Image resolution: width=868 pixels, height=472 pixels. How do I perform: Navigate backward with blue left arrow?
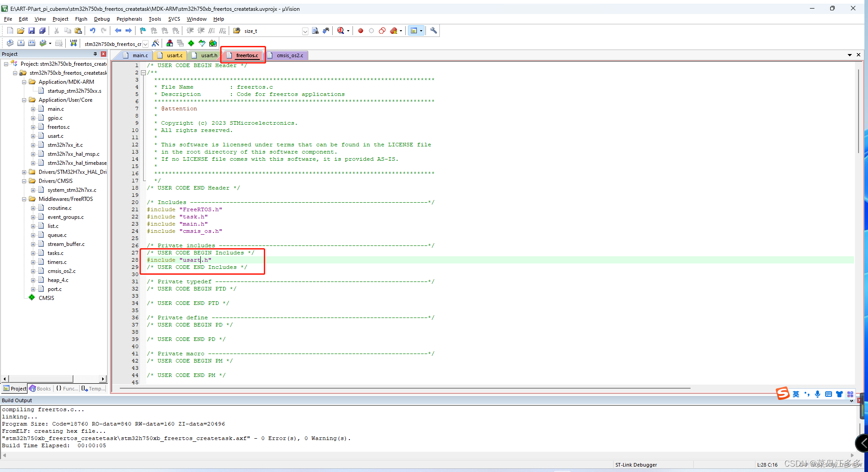pyautogui.click(x=118, y=31)
